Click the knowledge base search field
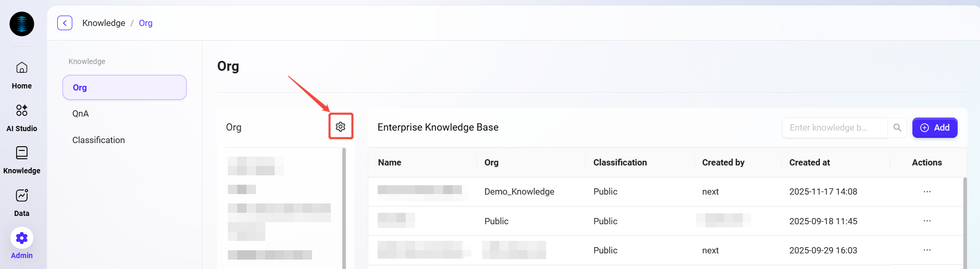The width and height of the screenshot is (980, 269). [x=834, y=127]
